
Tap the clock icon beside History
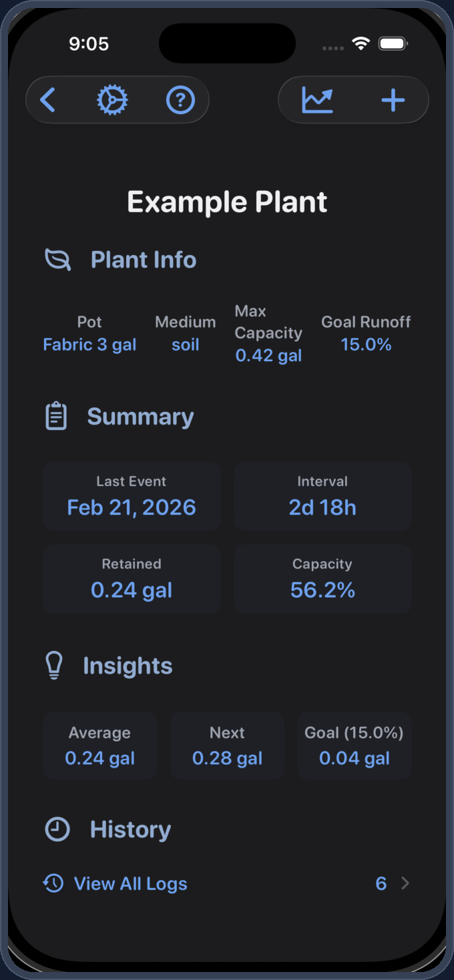click(x=57, y=829)
